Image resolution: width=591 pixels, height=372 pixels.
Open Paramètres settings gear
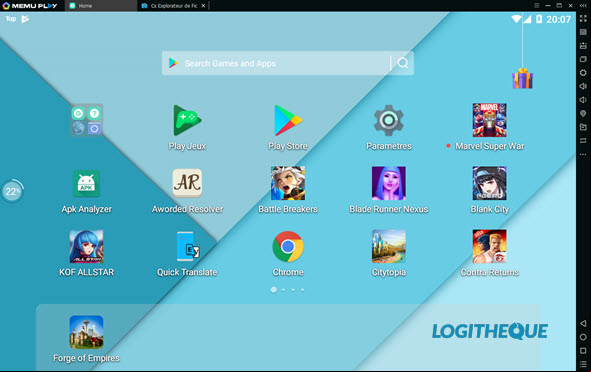tap(389, 121)
